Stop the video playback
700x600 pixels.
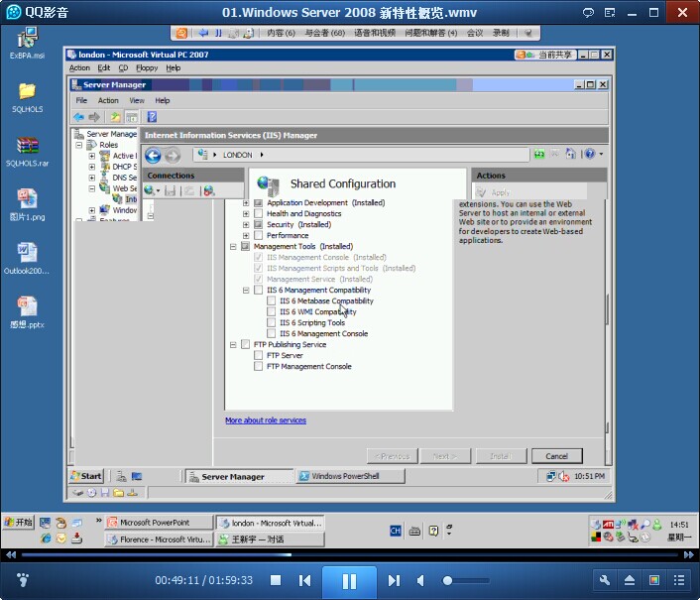pos(276,580)
